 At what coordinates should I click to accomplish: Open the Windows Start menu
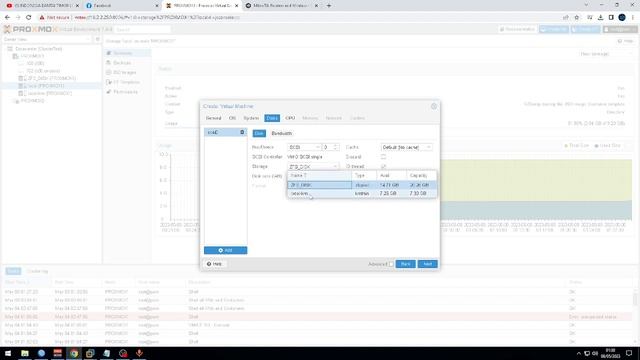point(8,353)
